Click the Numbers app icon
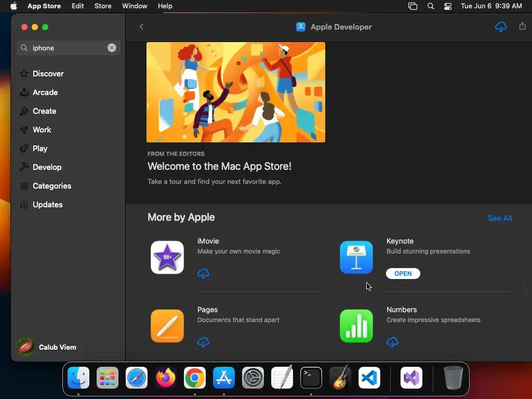532x399 pixels. tap(356, 326)
